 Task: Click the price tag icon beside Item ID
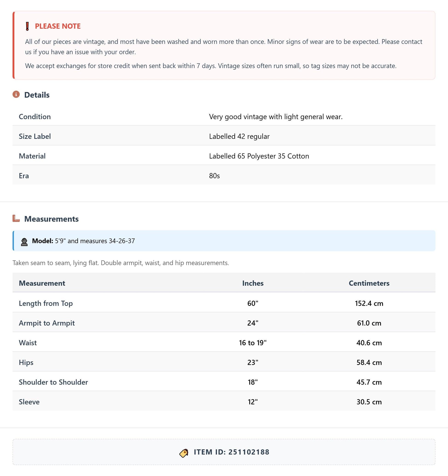click(184, 453)
